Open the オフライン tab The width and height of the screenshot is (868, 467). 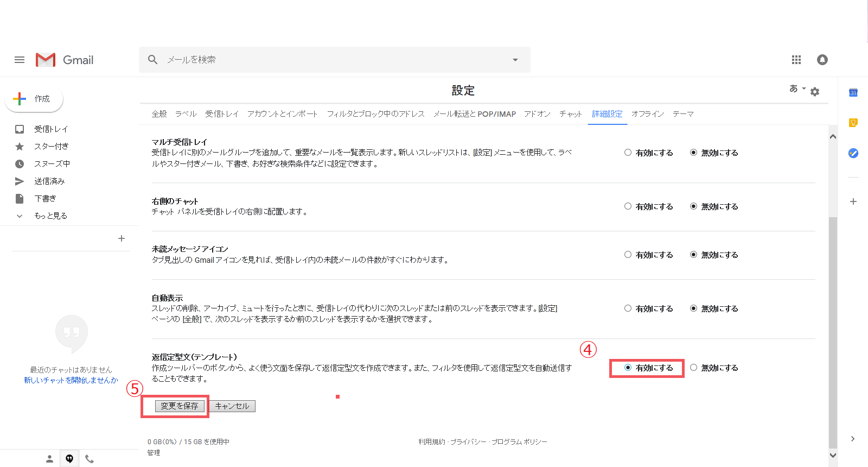click(x=648, y=114)
